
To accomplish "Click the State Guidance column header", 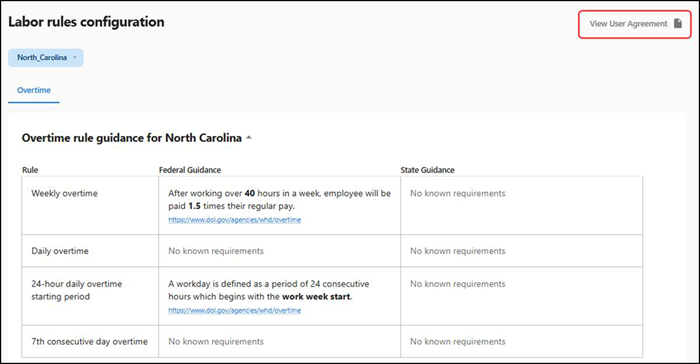I will tap(427, 170).
